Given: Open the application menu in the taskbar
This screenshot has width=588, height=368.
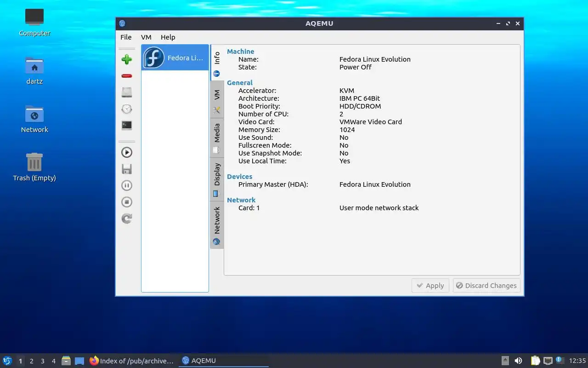Looking at the screenshot, I should (7, 361).
